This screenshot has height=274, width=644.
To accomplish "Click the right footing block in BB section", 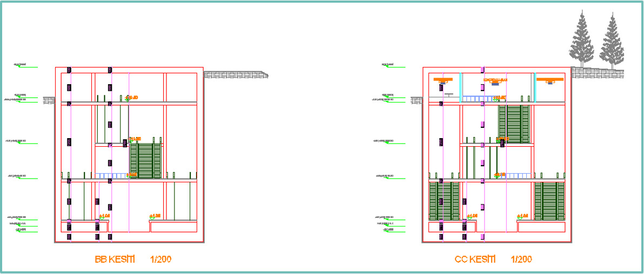I will pyautogui.click(x=173, y=227).
